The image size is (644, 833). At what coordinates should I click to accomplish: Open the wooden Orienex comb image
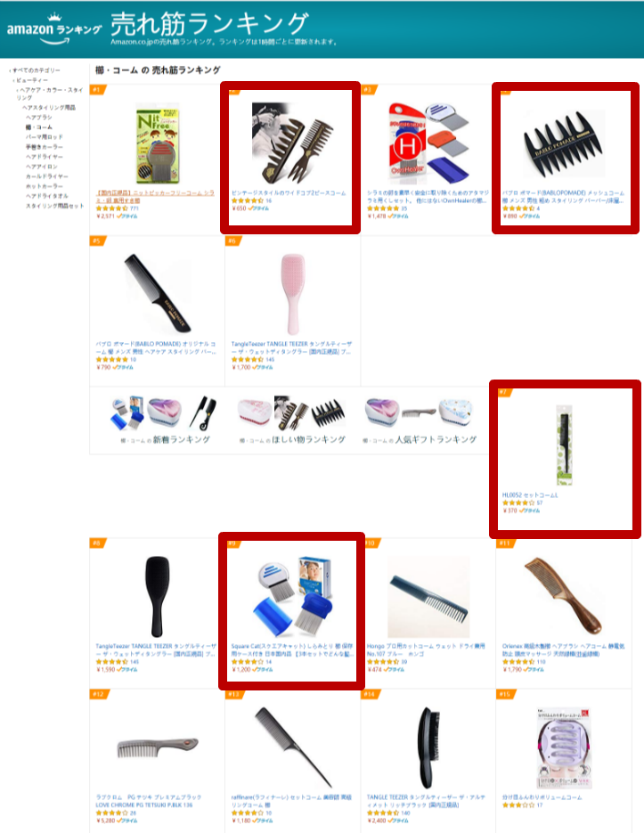coord(563,595)
